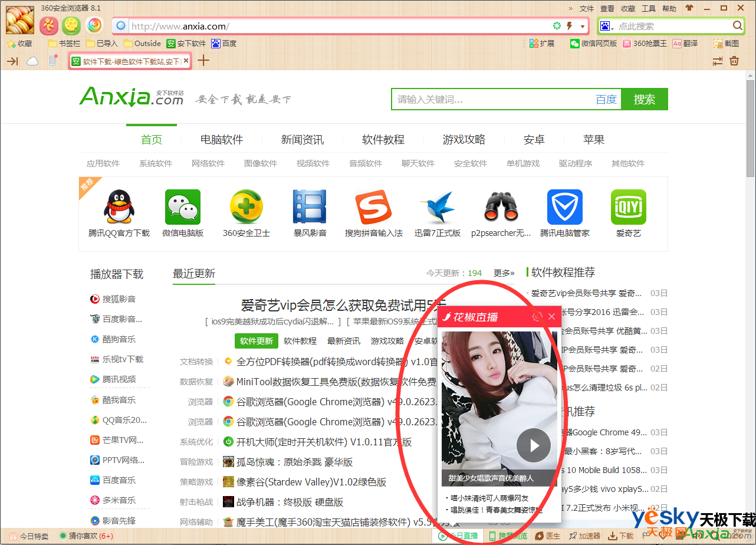Open 暴风影音 app icon
Screen dimensions: 756x545
(310, 207)
